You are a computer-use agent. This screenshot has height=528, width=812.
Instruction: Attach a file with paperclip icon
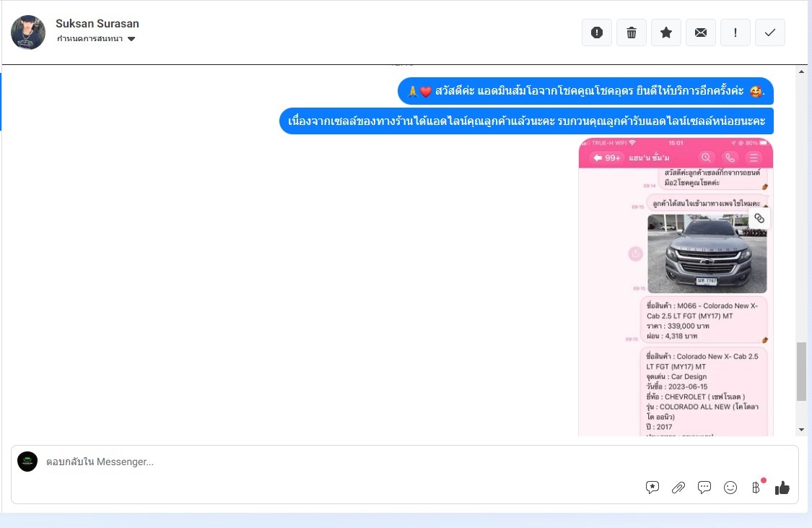click(x=678, y=487)
